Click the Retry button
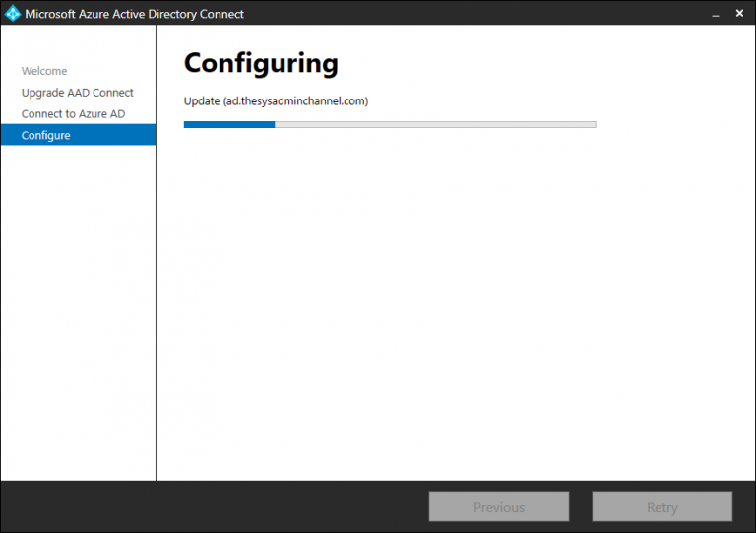The height and width of the screenshot is (533, 756). [661, 506]
